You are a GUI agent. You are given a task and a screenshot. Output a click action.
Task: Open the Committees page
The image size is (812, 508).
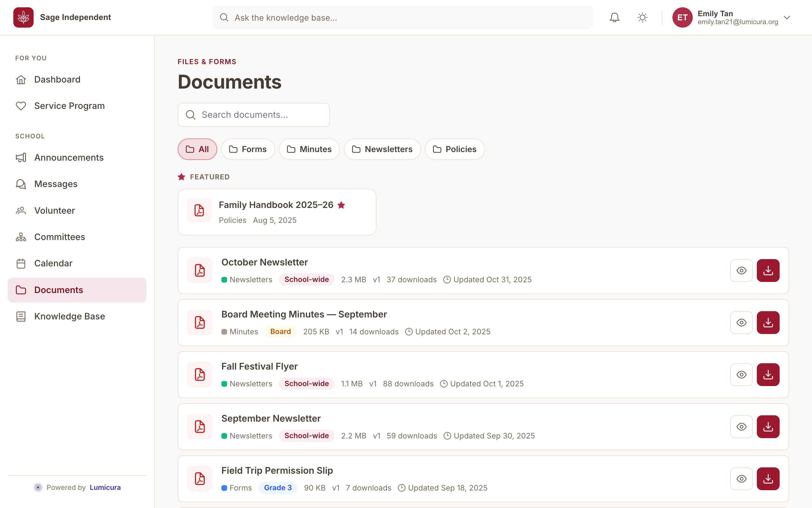tap(77, 237)
